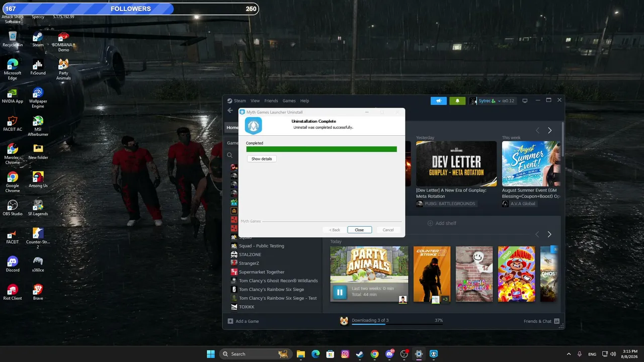Click Add a Game in Steam
Image resolution: width=644 pixels, height=362 pixels.
pyautogui.click(x=244, y=321)
